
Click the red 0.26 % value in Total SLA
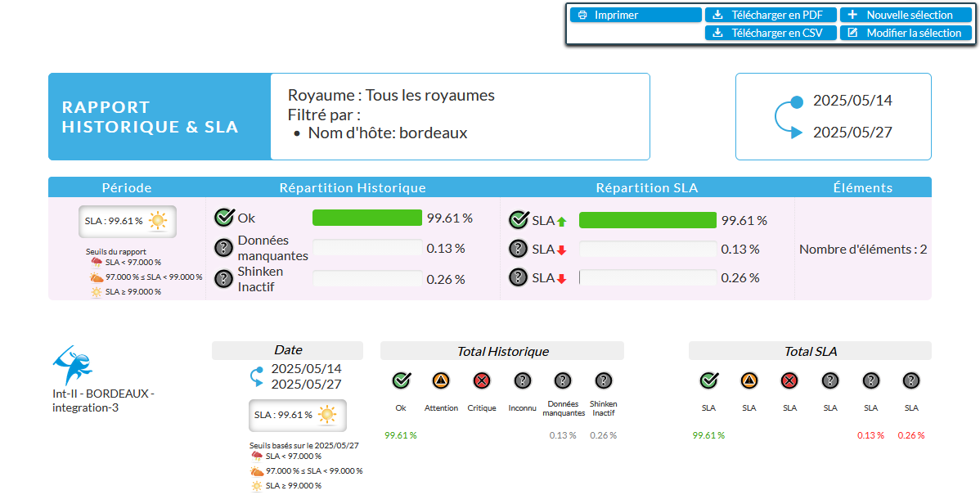click(911, 435)
